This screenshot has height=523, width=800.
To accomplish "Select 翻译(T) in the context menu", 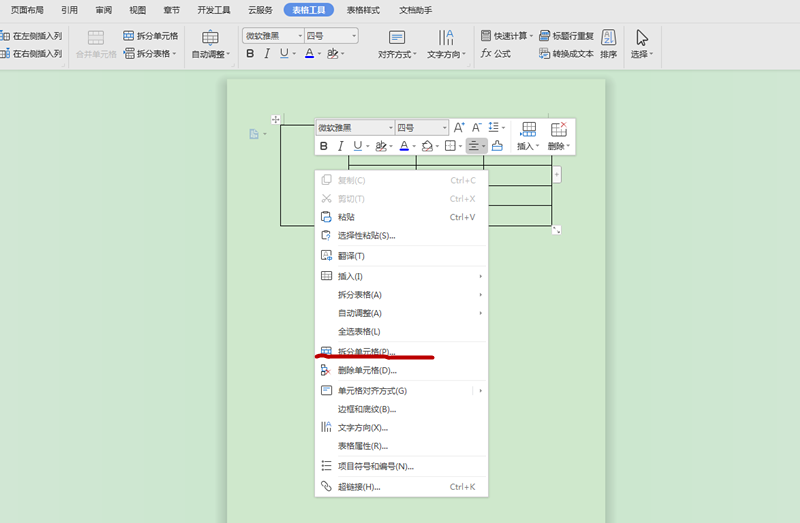I will [402, 256].
